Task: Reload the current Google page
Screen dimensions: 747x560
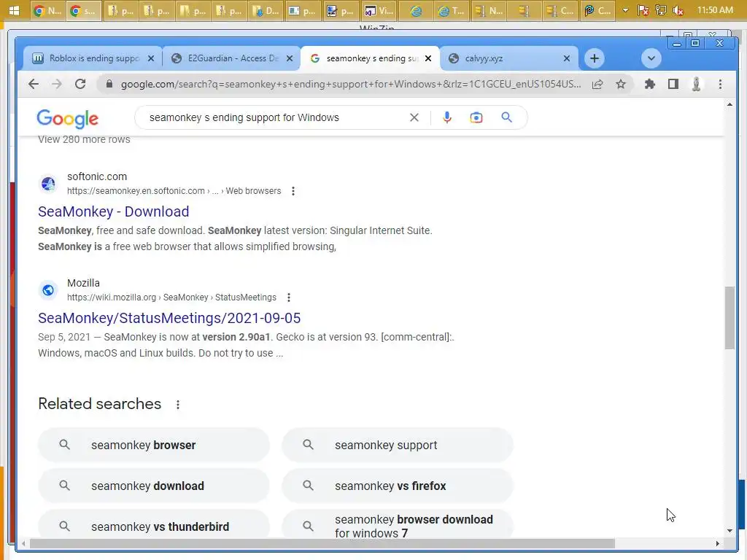Action: 80,85
